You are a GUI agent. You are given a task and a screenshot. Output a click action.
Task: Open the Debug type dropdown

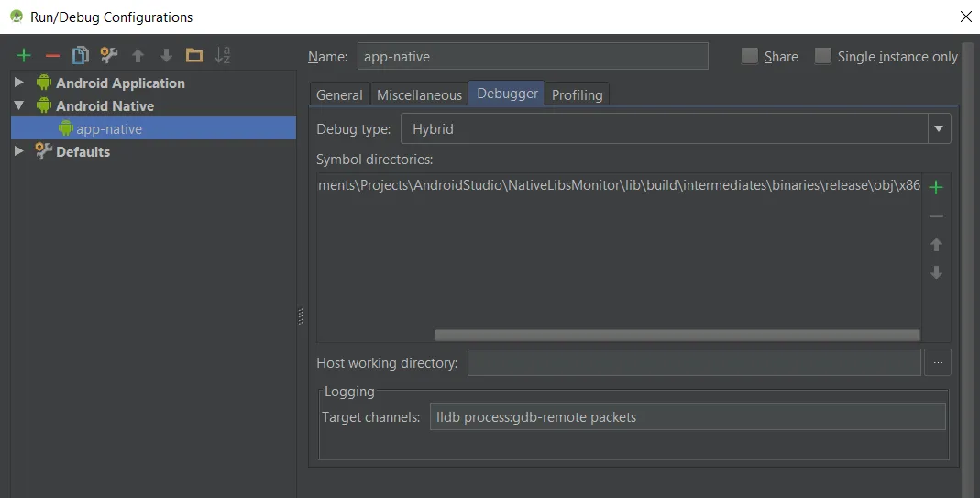click(x=938, y=129)
